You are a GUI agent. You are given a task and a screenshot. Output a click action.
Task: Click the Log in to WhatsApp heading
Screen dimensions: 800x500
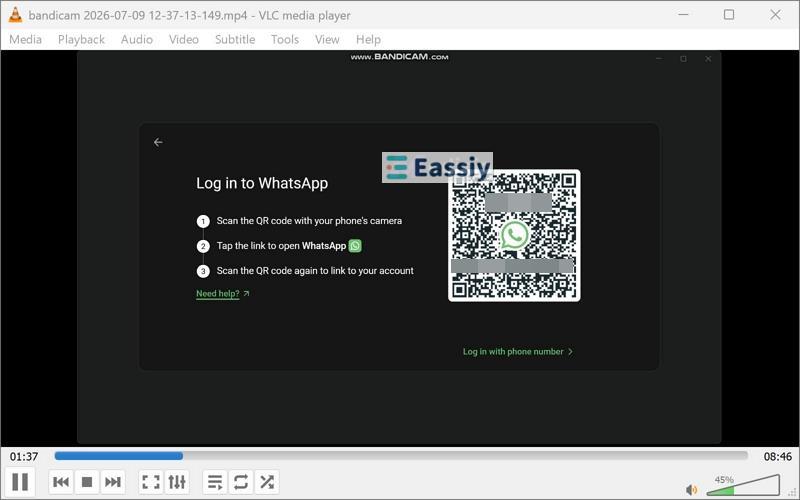coord(262,183)
